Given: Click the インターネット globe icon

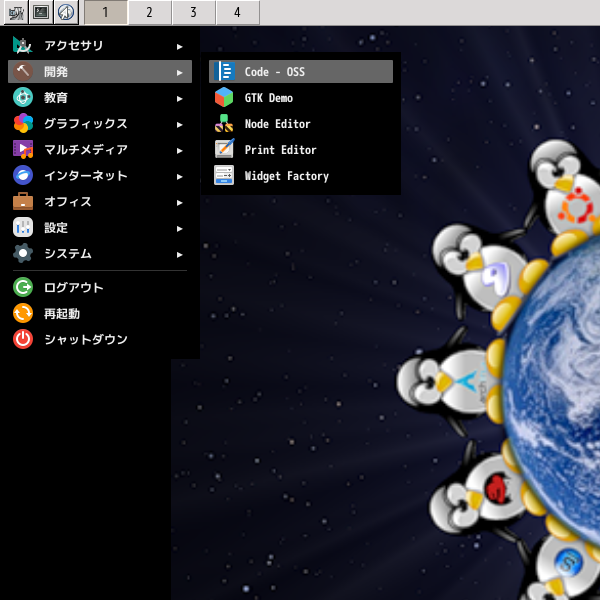Looking at the screenshot, I should (23, 176).
